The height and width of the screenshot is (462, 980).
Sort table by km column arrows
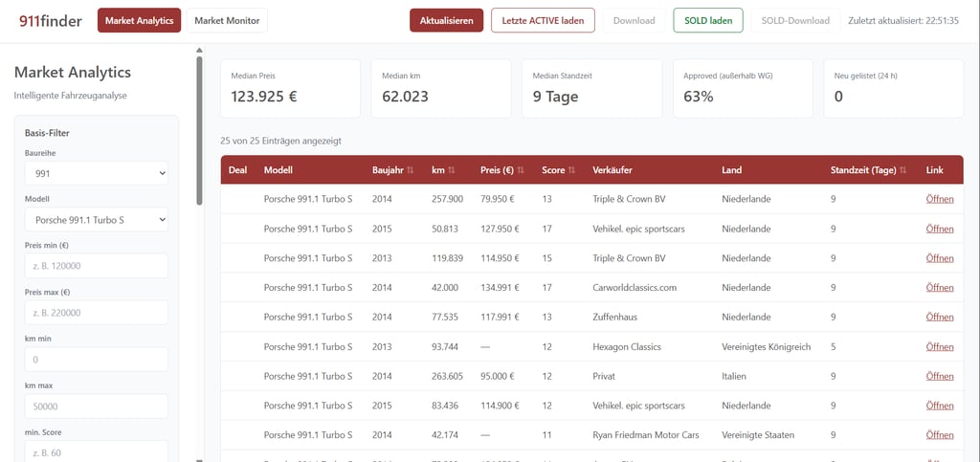click(452, 170)
